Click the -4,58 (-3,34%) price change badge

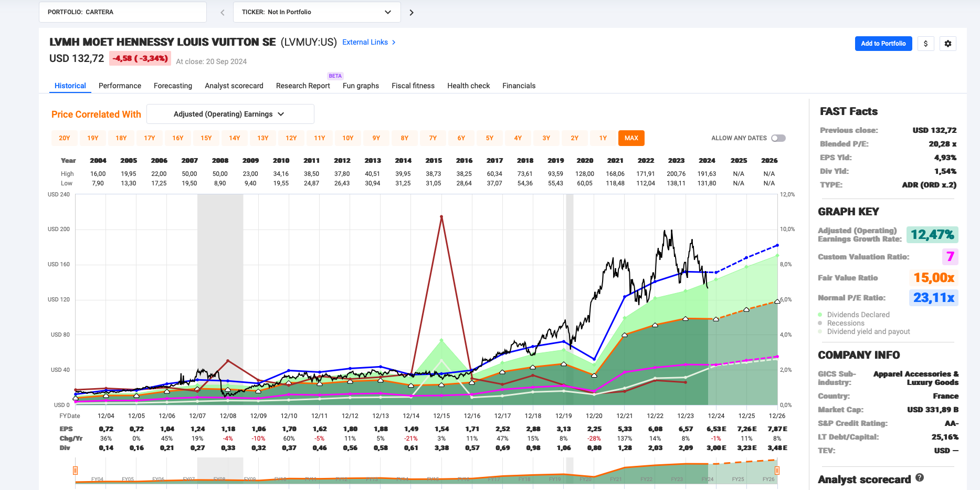coord(140,58)
